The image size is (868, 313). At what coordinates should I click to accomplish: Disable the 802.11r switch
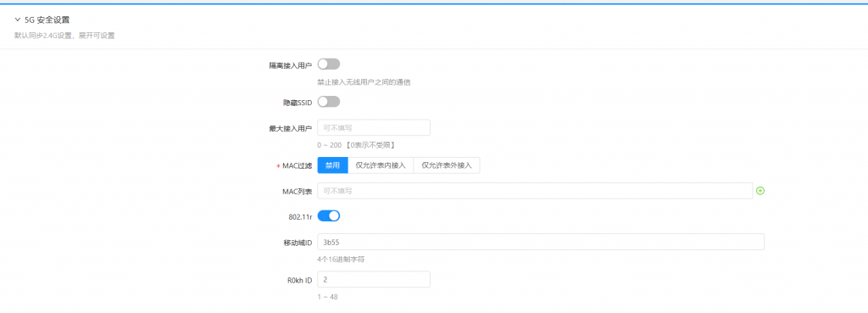(x=328, y=216)
